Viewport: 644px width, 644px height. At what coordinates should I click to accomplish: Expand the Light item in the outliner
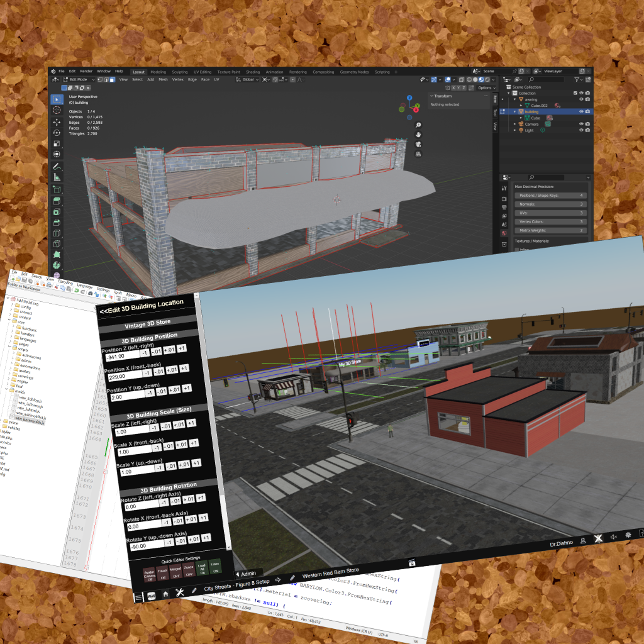pos(514,130)
